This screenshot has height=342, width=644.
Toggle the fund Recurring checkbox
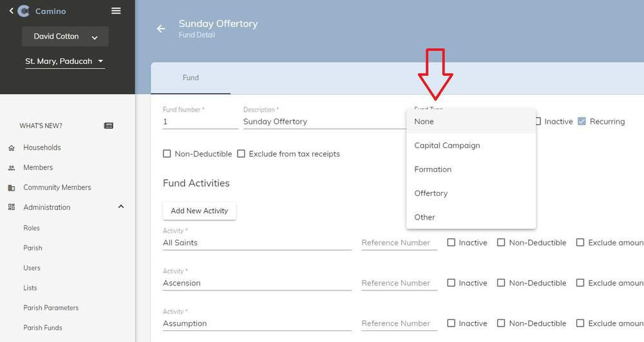(582, 121)
